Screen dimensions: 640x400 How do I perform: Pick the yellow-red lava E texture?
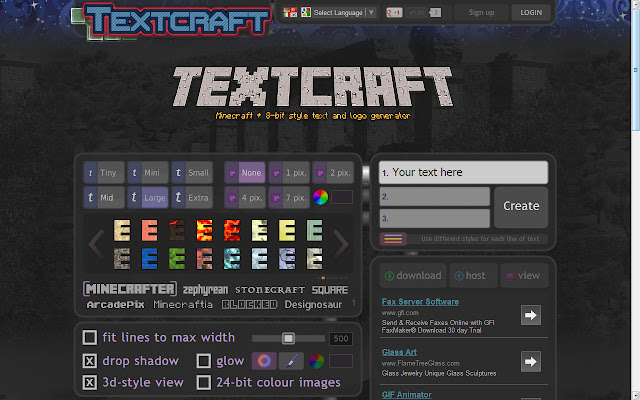click(204, 231)
